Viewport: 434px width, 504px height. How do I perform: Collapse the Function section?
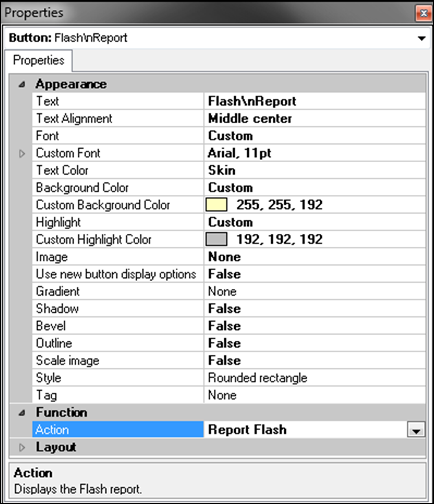22,412
